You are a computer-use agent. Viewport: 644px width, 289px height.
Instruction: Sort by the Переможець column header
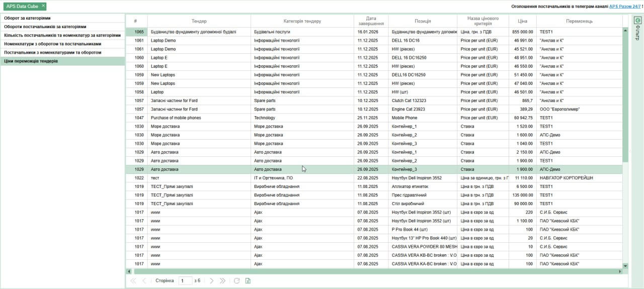[579, 21]
